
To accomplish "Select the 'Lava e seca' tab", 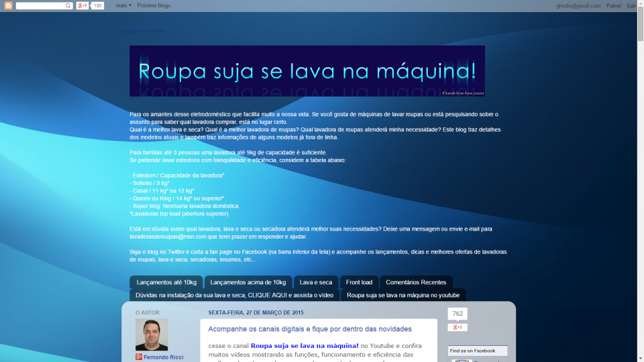I will pos(316,282).
